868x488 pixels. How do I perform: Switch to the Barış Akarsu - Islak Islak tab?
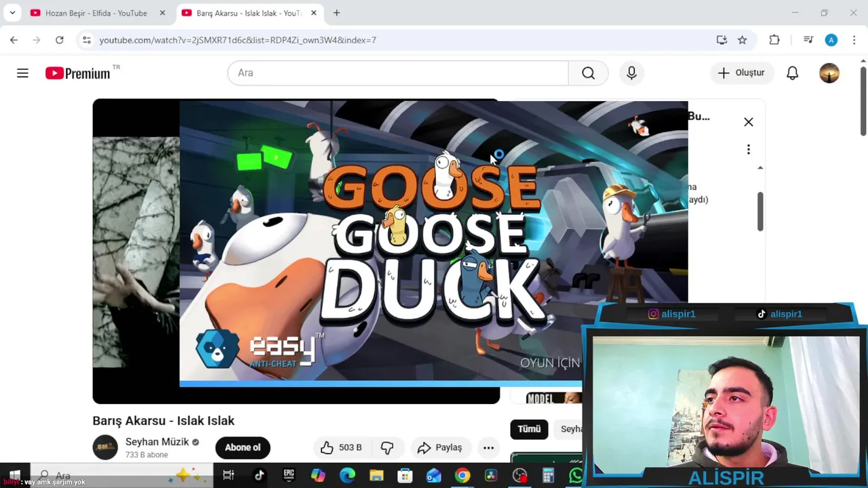248,13
